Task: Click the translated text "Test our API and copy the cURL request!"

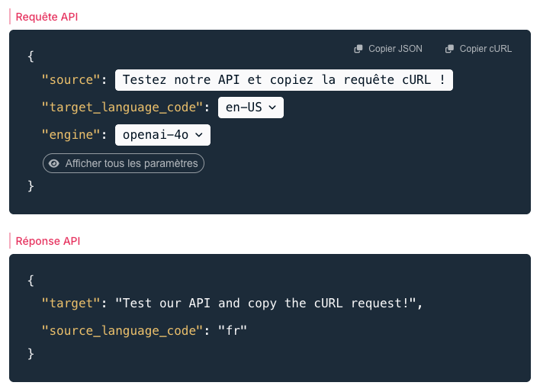Action: [265, 304]
